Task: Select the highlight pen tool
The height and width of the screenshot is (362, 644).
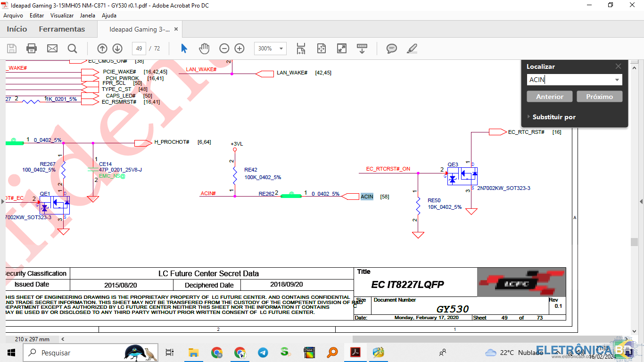Action: (x=412, y=49)
